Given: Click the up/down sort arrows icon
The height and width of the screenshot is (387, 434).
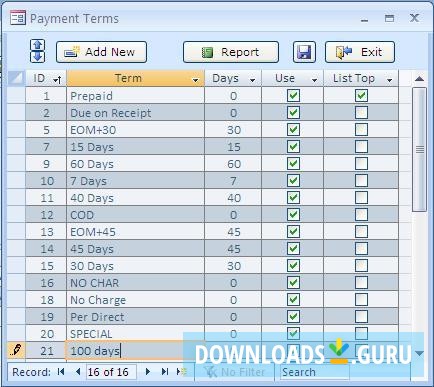Looking at the screenshot, I should click(38, 51).
